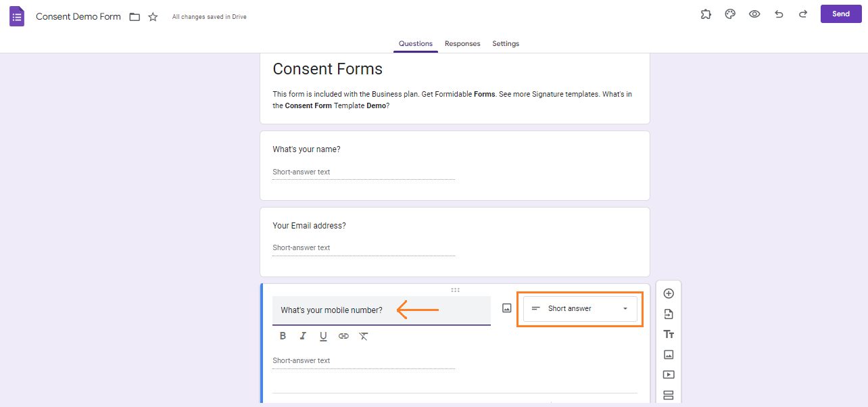Open add-ons with the puzzle icon
This screenshot has width=868, height=407.
[706, 14]
